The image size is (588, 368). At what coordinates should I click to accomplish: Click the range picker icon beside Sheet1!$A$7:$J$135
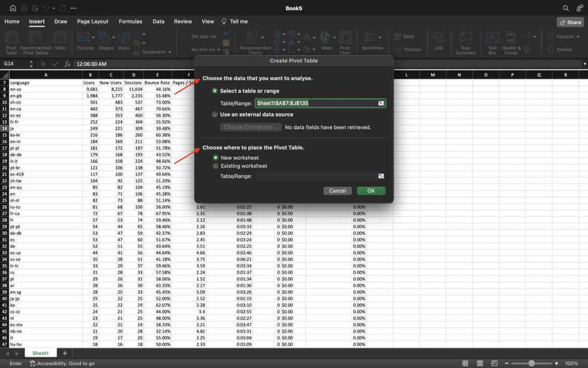pyautogui.click(x=380, y=103)
